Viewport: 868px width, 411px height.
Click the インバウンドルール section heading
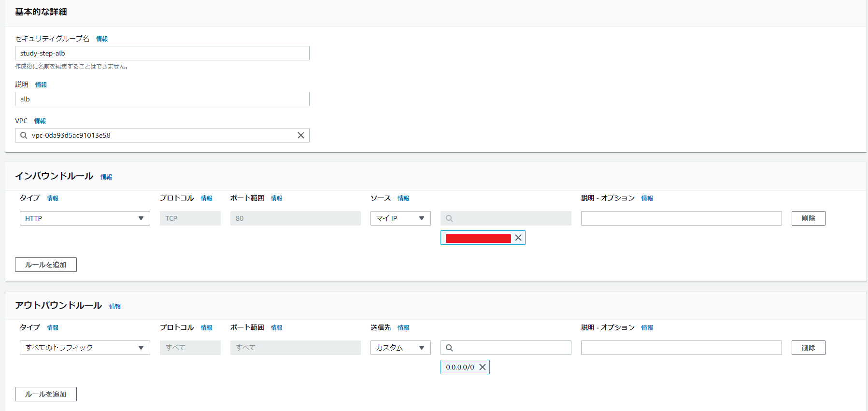tap(54, 176)
